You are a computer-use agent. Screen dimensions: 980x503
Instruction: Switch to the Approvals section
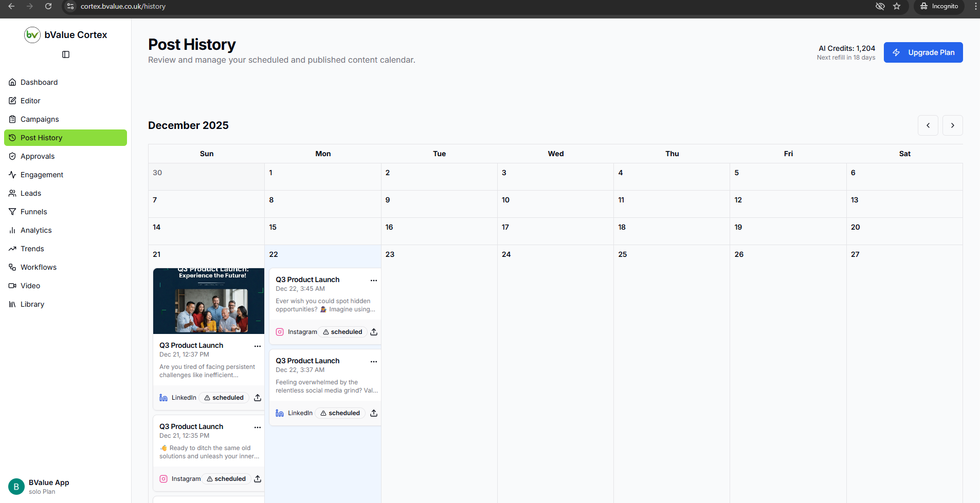coord(12,156)
